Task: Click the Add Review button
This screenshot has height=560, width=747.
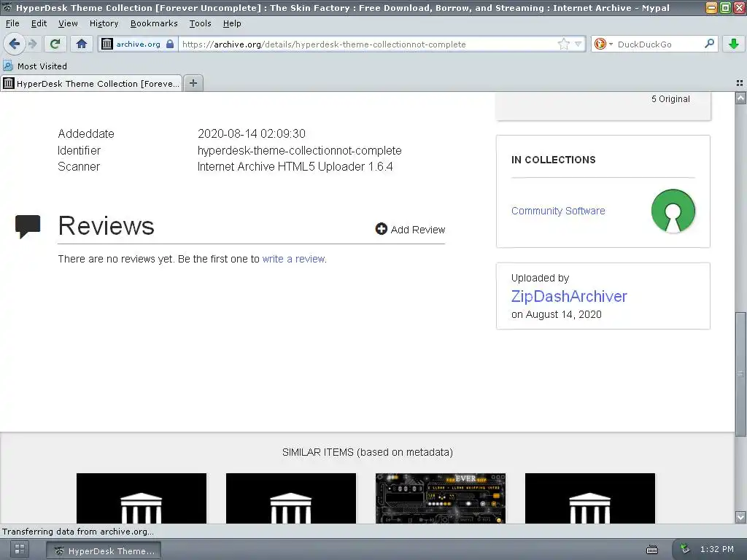Action: click(x=410, y=230)
